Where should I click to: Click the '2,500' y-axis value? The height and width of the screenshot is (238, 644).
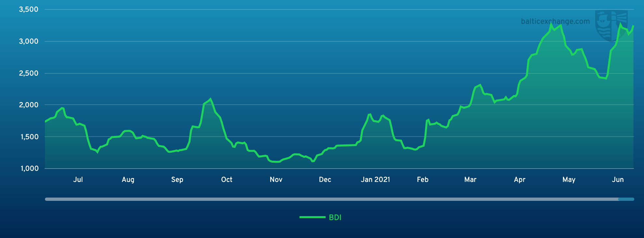(x=29, y=73)
